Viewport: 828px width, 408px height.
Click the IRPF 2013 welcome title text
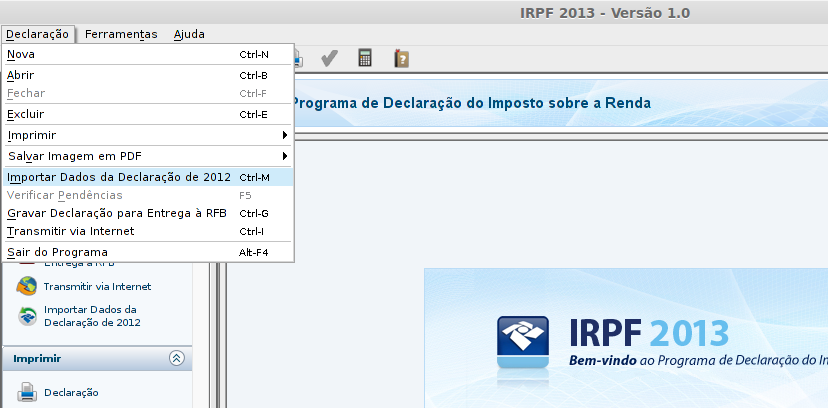649,333
